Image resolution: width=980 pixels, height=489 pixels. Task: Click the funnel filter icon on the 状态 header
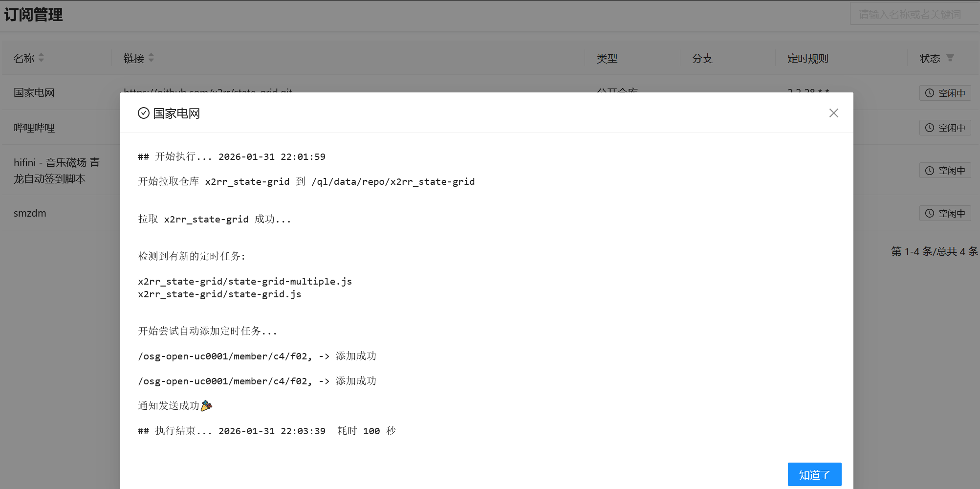point(950,58)
